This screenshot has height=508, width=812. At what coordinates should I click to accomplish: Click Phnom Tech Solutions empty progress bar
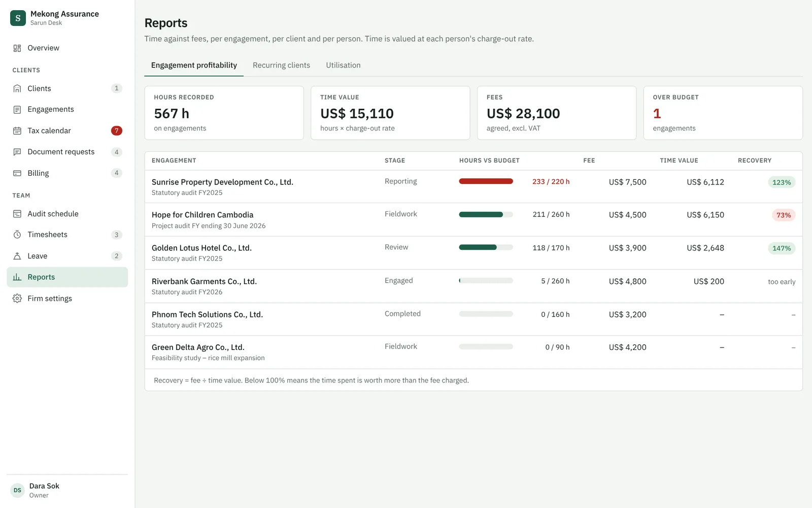point(486,314)
